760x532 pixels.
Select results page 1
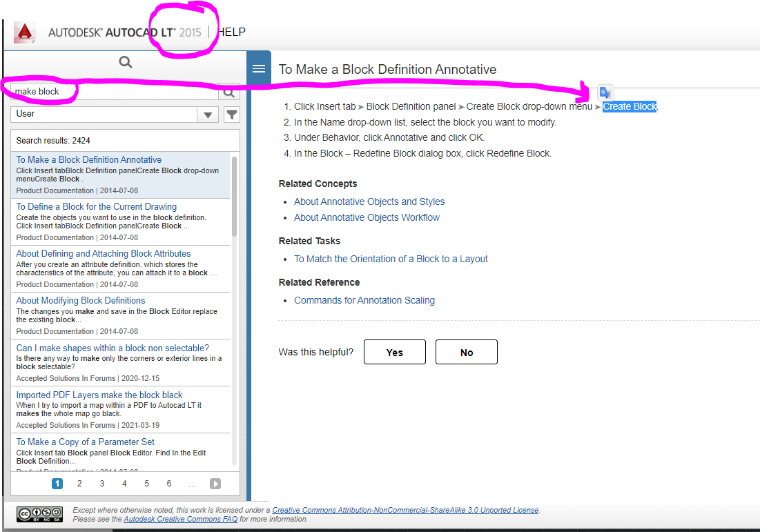[57, 484]
